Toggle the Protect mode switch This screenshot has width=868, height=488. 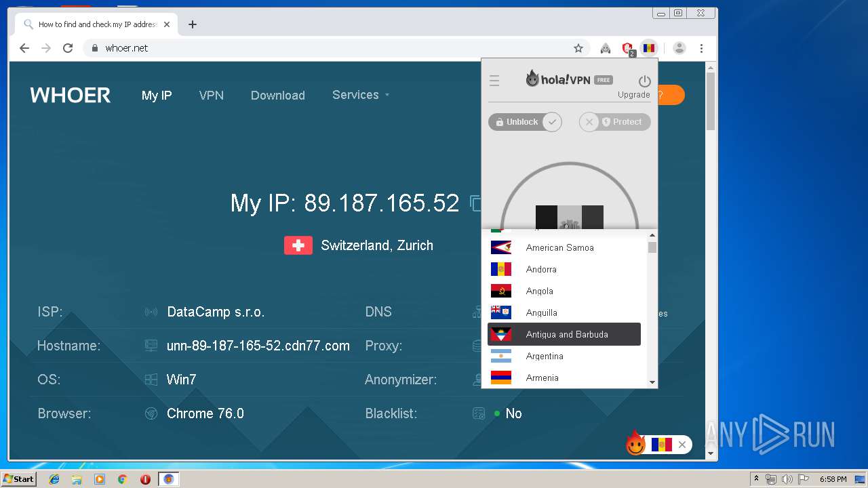click(615, 122)
